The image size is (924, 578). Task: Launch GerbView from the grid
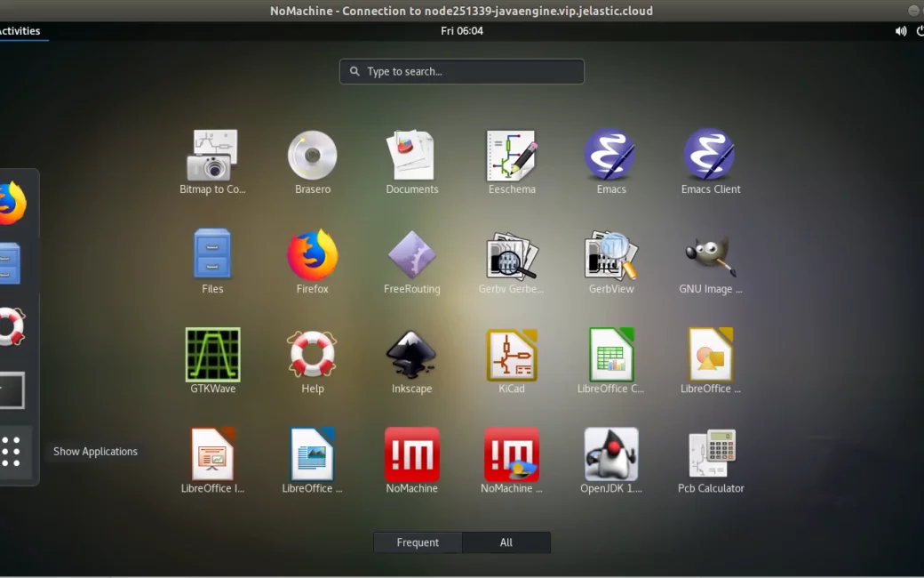point(611,255)
